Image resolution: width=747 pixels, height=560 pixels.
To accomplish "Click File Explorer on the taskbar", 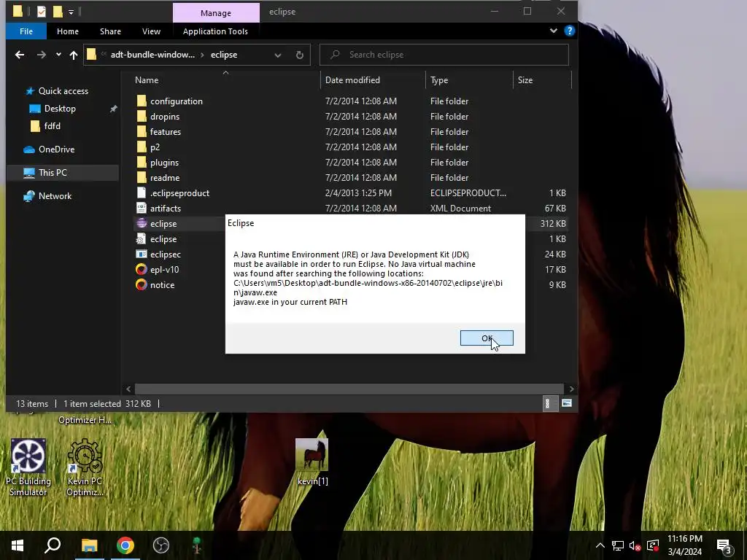I will click(x=89, y=545).
